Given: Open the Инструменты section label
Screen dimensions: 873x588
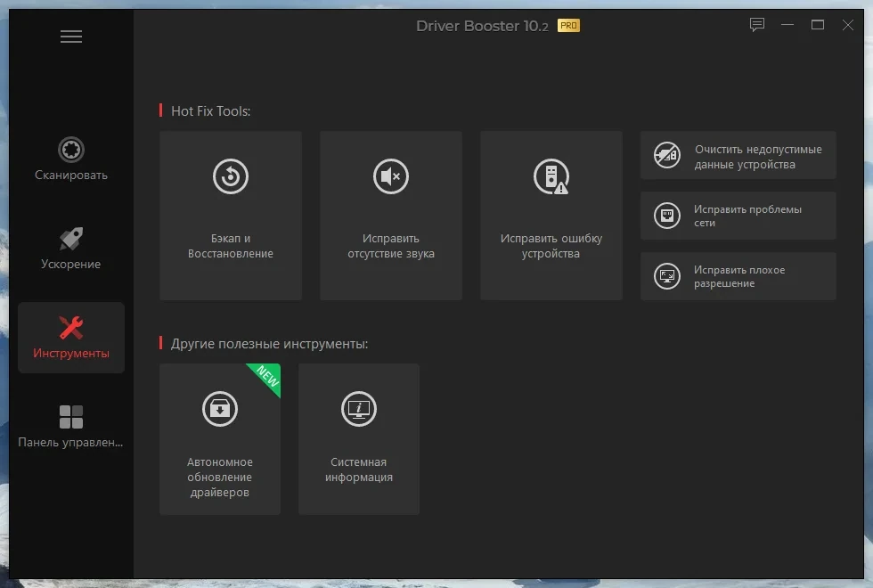Looking at the screenshot, I should pyautogui.click(x=71, y=353).
